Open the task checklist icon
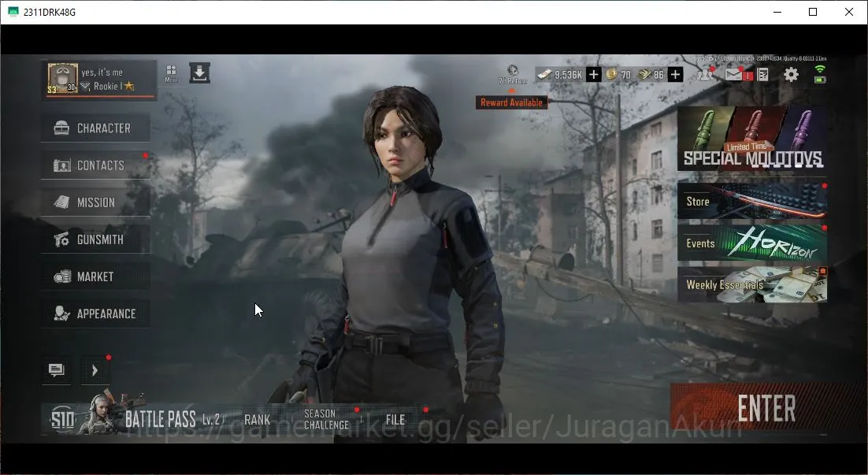Viewport: 868px width, 475px height. pyautogui.click(x=762, y=74)
